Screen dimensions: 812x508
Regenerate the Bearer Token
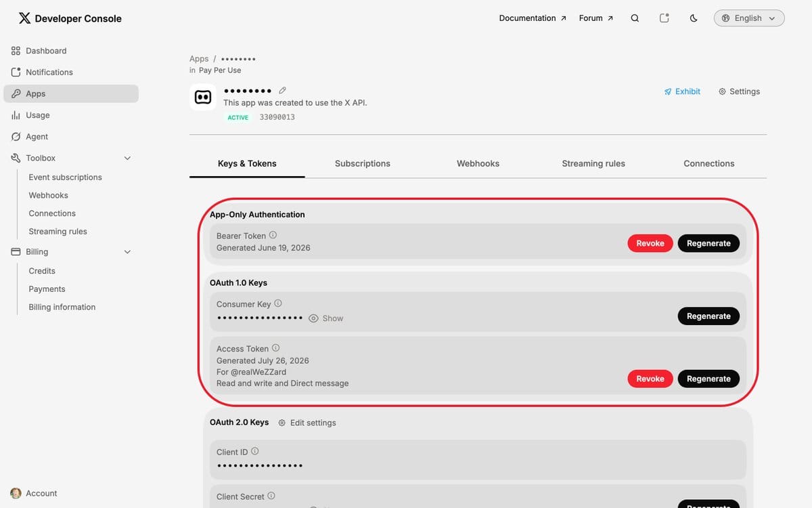(x=708, y=243)
